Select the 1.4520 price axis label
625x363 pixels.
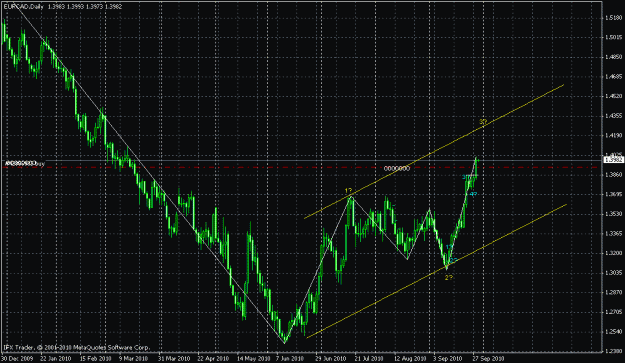point(613,96)
